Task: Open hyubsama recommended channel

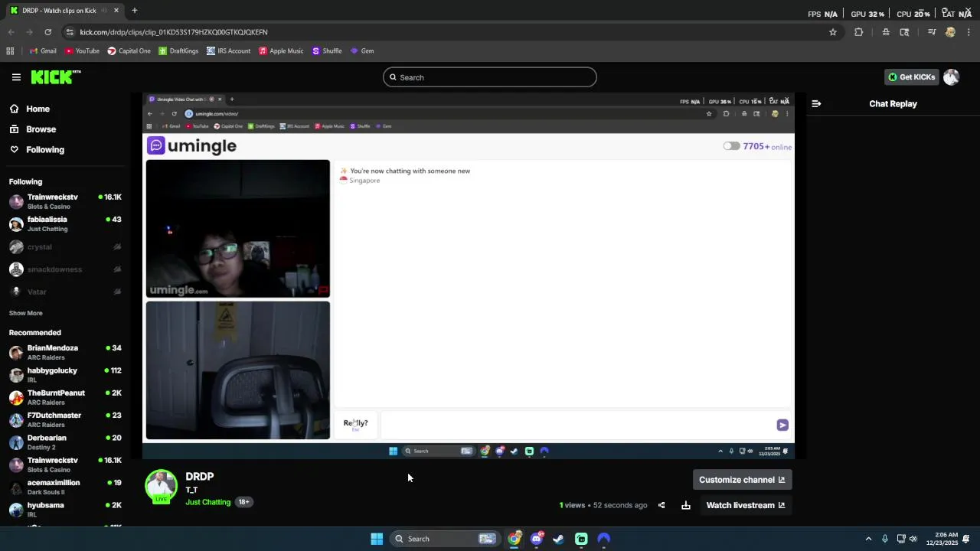Action: (x=65, y=510)
